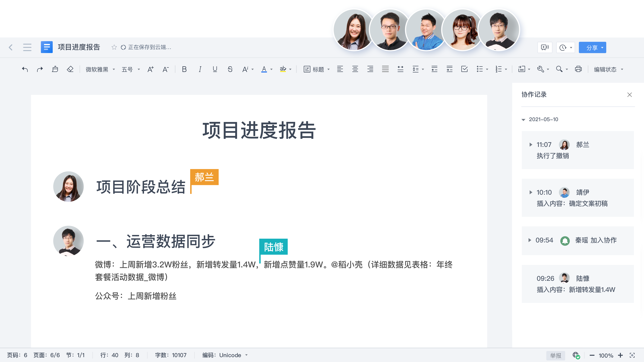This screenshot has width=644, height=362.
Task: Star the document as favorite
Action: pos(114,47)
